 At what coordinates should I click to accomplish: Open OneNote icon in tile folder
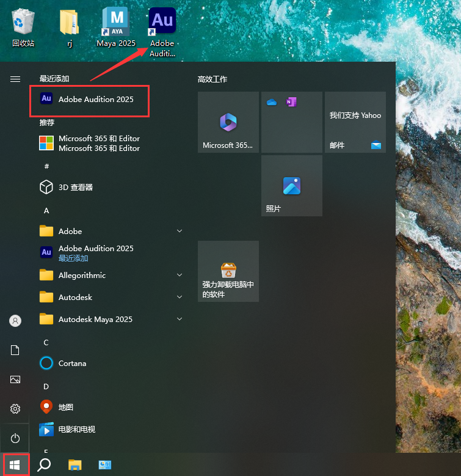click(291, 102)
